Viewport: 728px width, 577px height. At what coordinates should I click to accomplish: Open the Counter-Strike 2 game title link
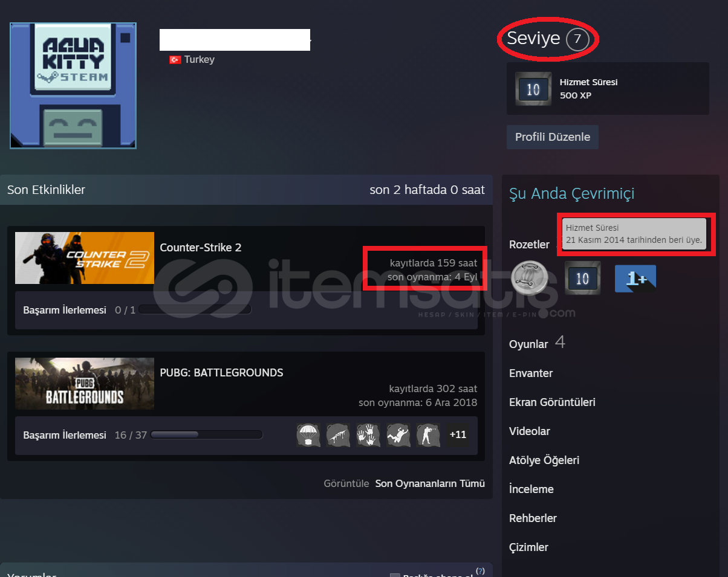[201, 248]
